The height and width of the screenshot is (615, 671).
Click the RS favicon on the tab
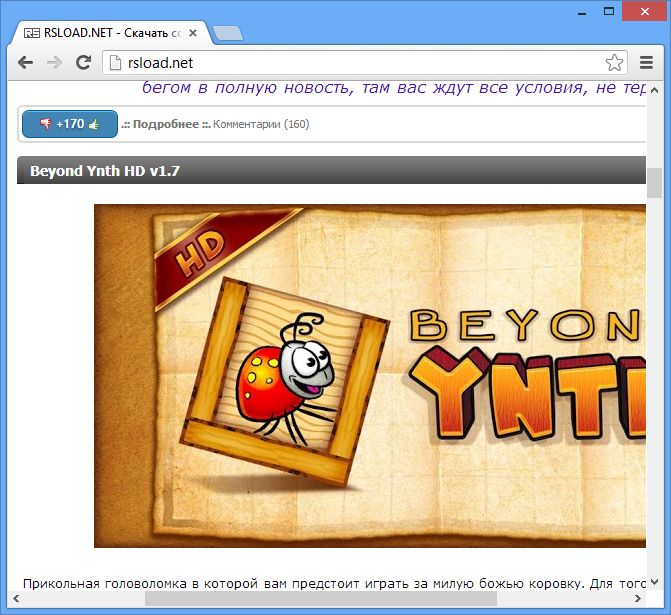tap(32, 33)
